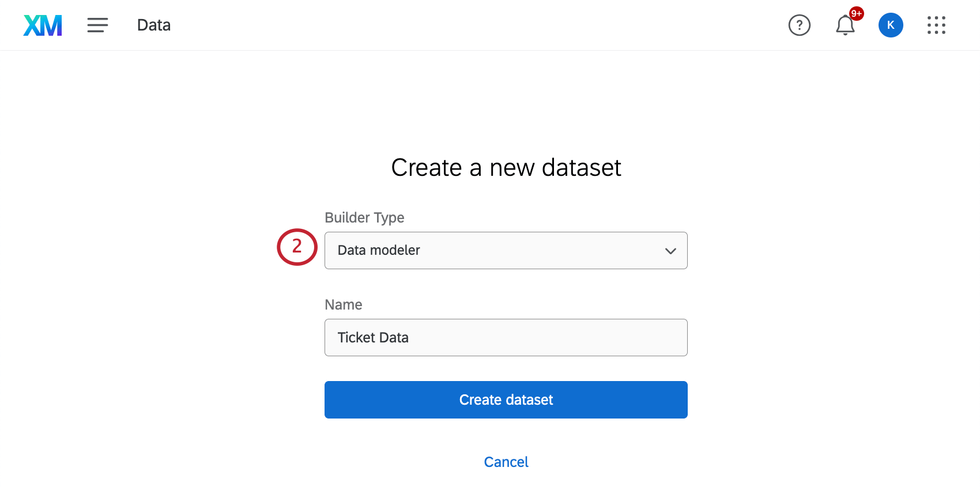This screenshot has height=490, width=980.
Task: Click the Create dataset button
Action: tap(506, 399)
